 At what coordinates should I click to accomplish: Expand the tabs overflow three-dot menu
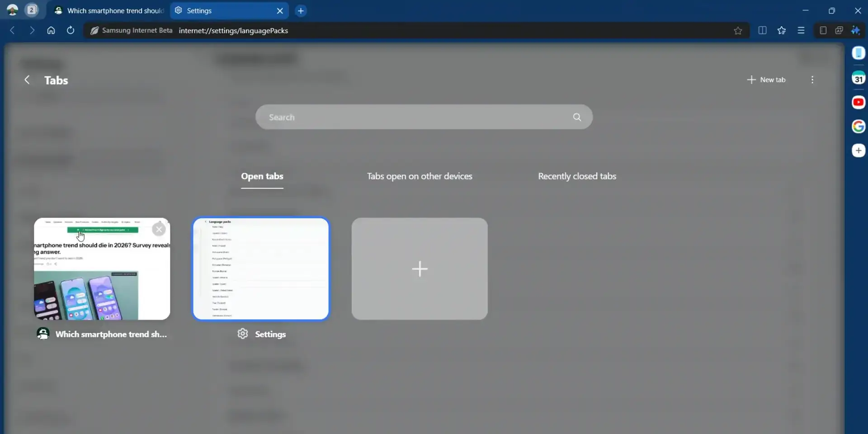(812, 80)
